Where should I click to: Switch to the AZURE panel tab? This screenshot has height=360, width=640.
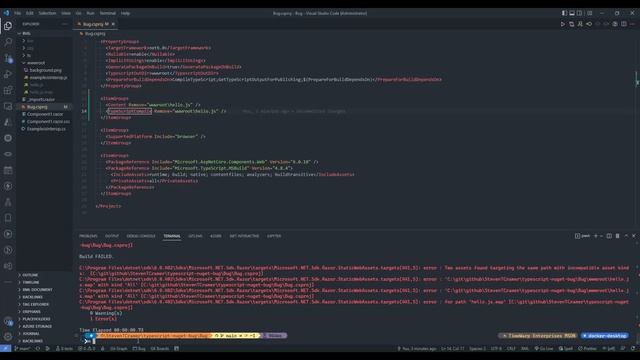coord(216,236)
